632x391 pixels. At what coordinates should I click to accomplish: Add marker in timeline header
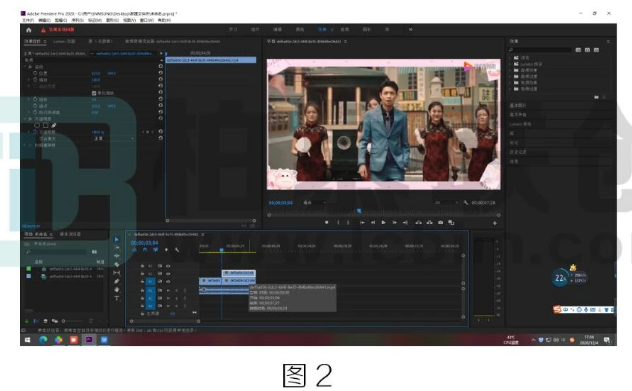point(166,250)
